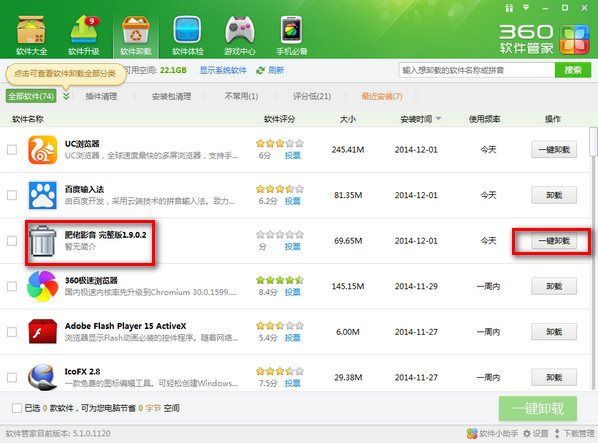Open 设置 gear in the status bar
The width and height of the screenshot is (598, 443).
[536, 433]
